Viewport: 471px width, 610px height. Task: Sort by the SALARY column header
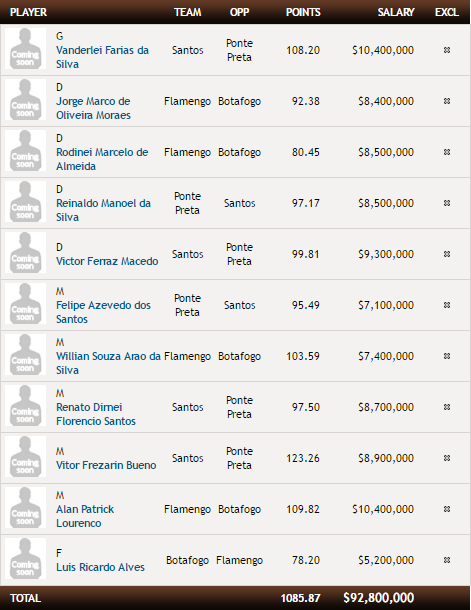coord(396,12)
